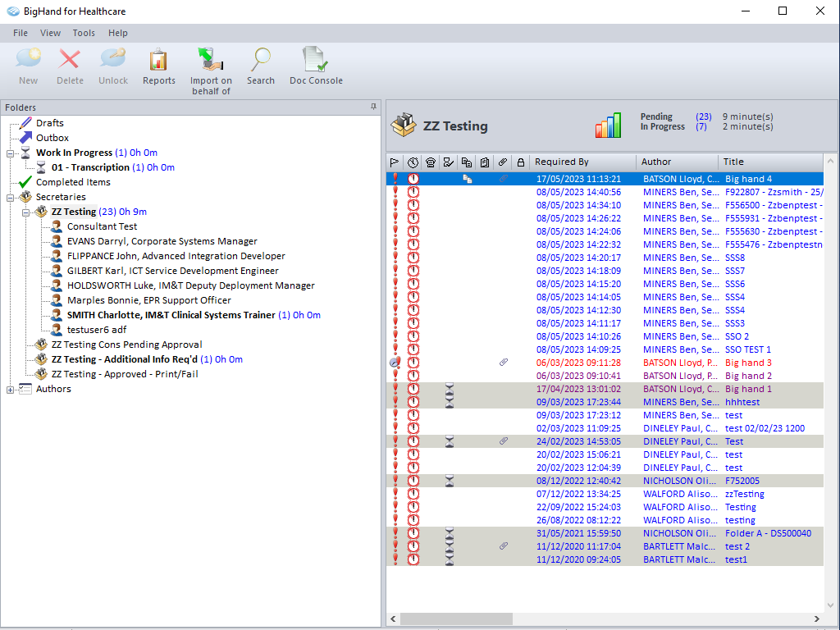Pin the Folders panel with pushpin icon
Viewport: 840px width, 630px height.
pyautogui.click(x=373, y=107)
